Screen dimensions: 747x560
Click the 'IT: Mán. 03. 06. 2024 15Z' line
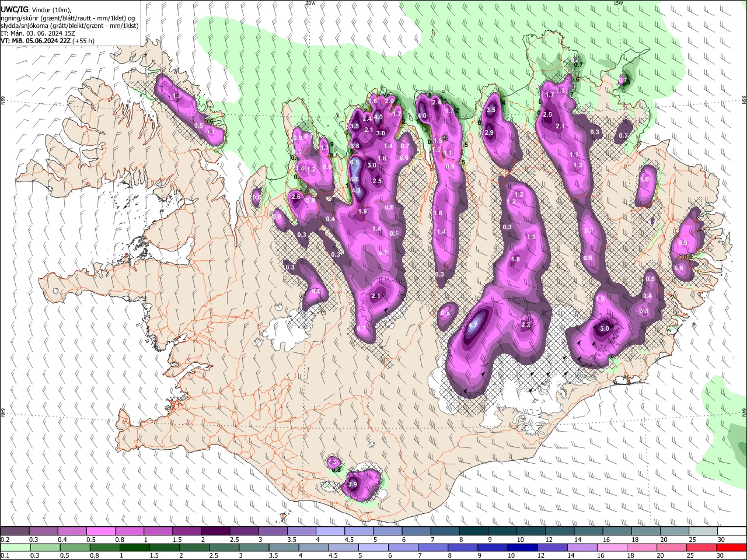click(39, 33)
